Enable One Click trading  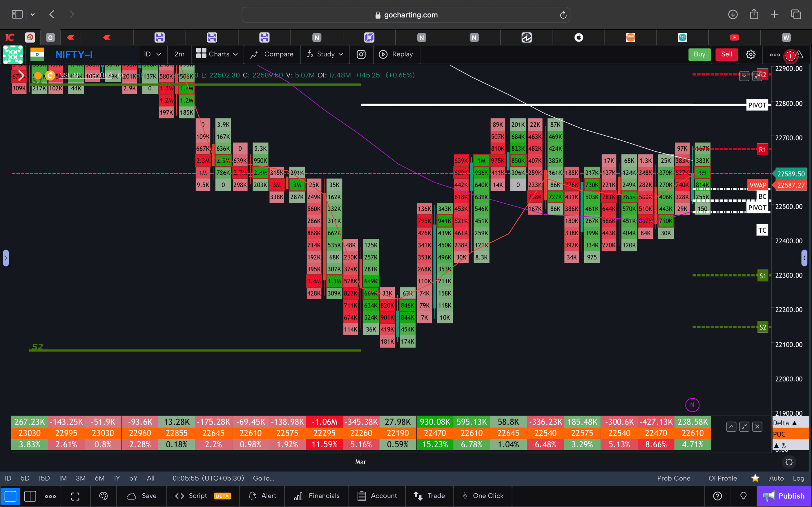[x=483, y=496]
